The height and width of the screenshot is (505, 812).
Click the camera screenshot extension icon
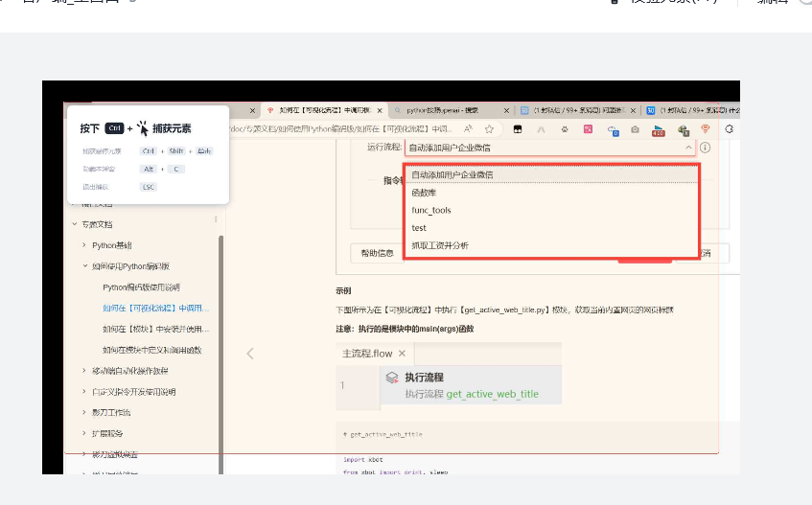635,128
